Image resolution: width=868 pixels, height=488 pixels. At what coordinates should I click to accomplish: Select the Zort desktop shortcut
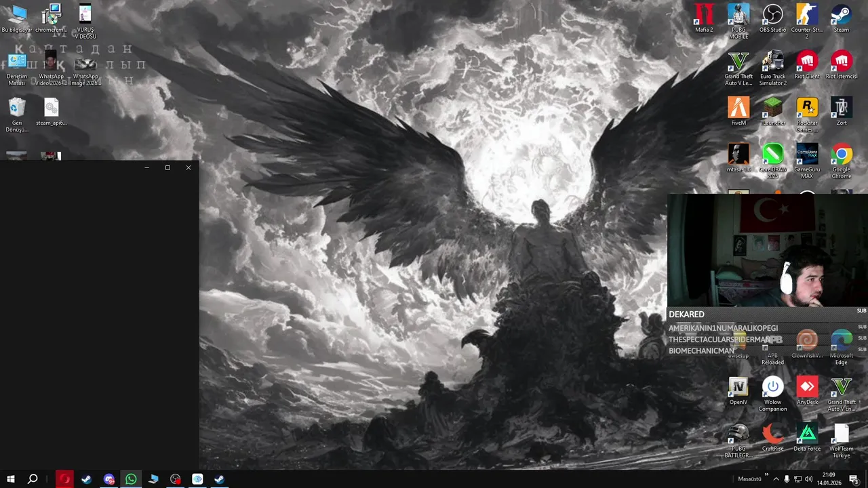(x=842, y=112)
